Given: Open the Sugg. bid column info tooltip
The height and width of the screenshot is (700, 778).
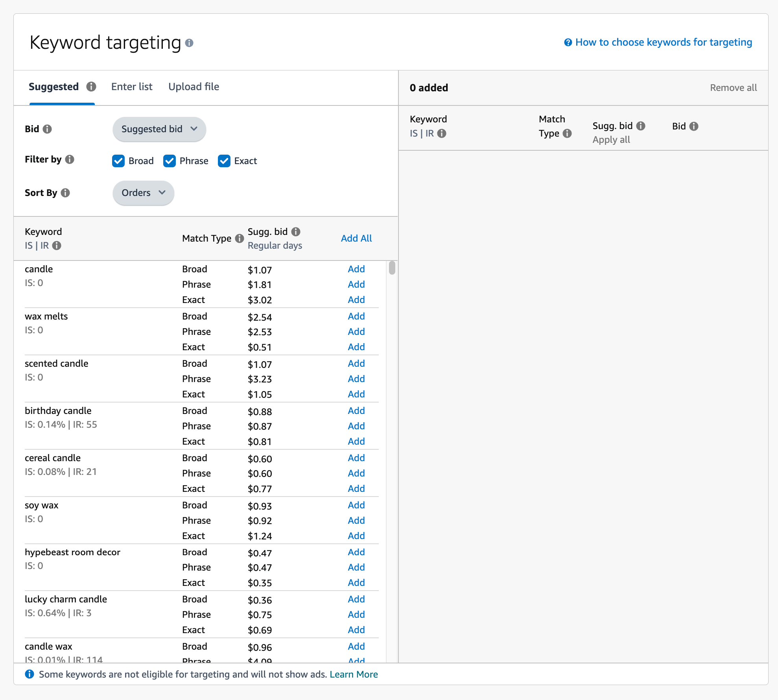Looking at the screenshot, I should [296, 232].
